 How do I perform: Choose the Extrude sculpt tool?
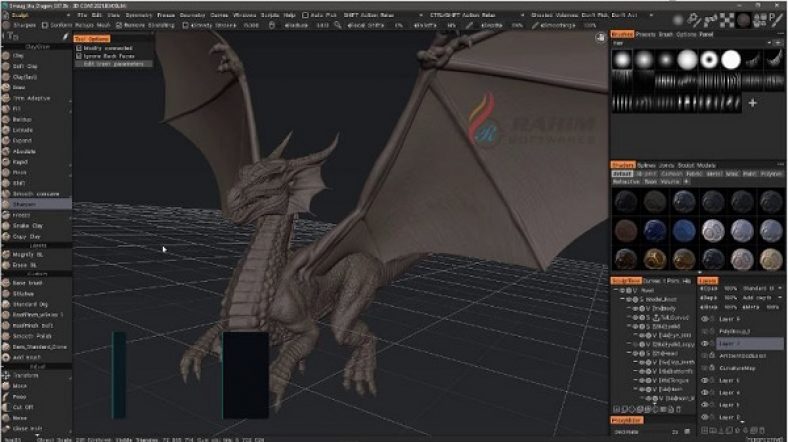(26, 130)
